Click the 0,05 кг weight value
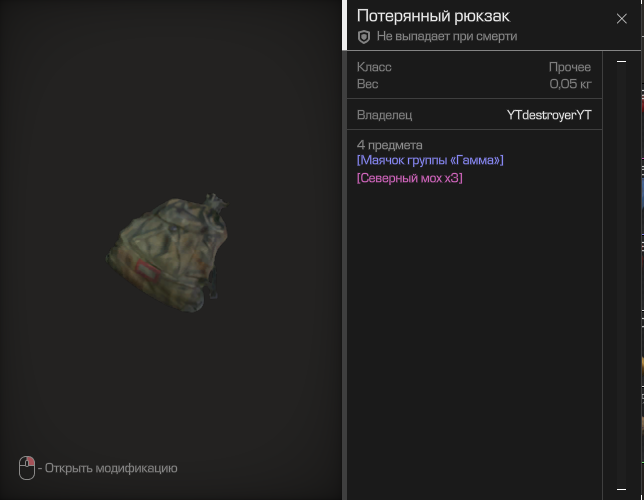This screenshot has height=500, width=644. [x=570, y=84]
